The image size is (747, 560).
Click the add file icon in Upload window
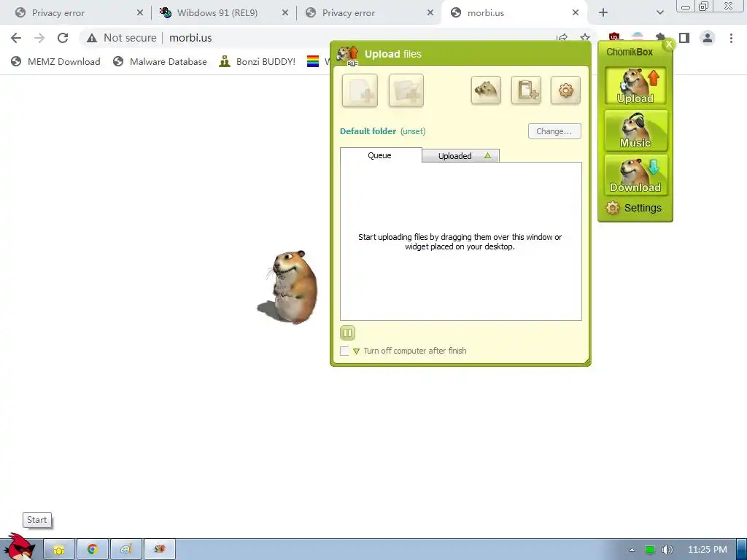click(360, 90)
